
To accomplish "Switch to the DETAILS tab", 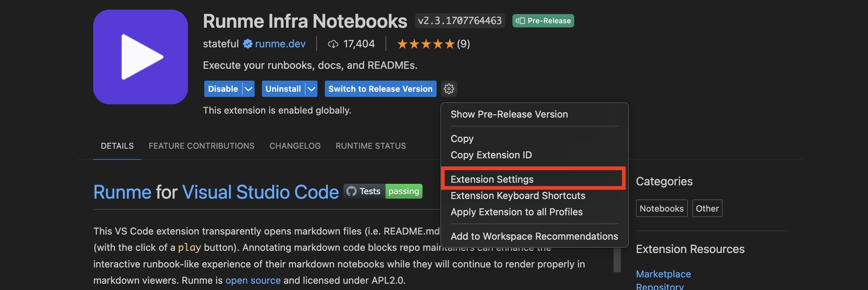I will [x=117, y=146].
